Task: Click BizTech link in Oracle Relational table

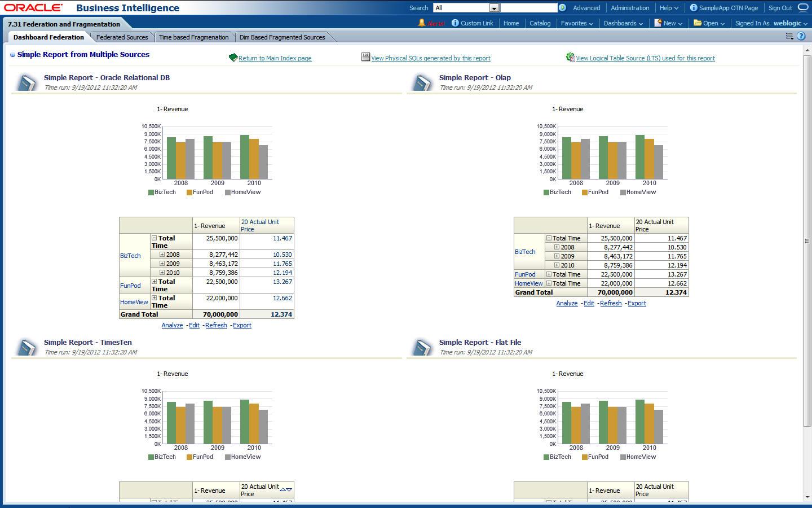Action: [x=130, y=256]
